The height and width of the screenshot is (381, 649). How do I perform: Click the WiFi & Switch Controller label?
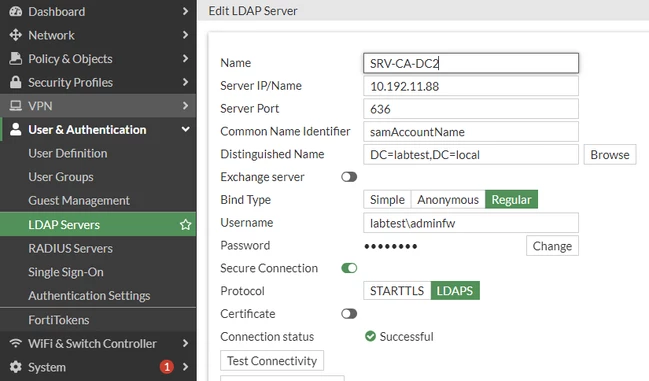(x=92, y=343)
